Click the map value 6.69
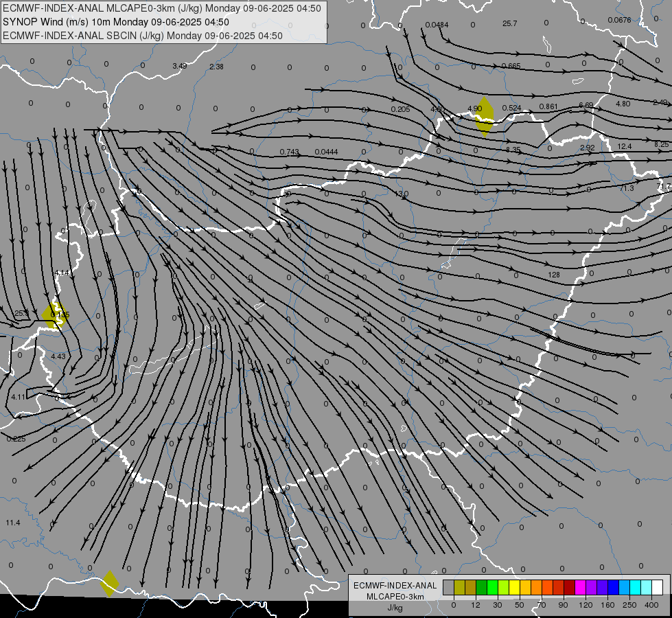The image size is (672, 618). pos(586,105)
